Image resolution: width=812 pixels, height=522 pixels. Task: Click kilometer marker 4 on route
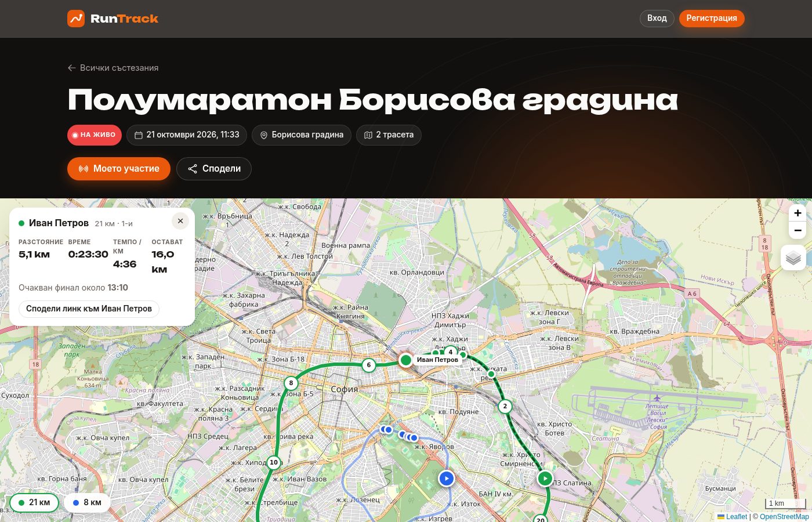point(451,352)
